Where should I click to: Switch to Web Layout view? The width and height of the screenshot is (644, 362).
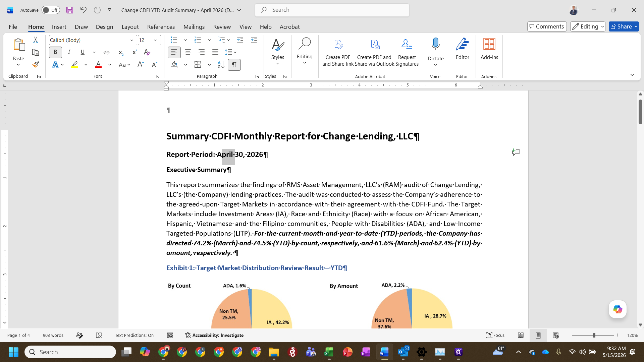(x=555, y=335)
